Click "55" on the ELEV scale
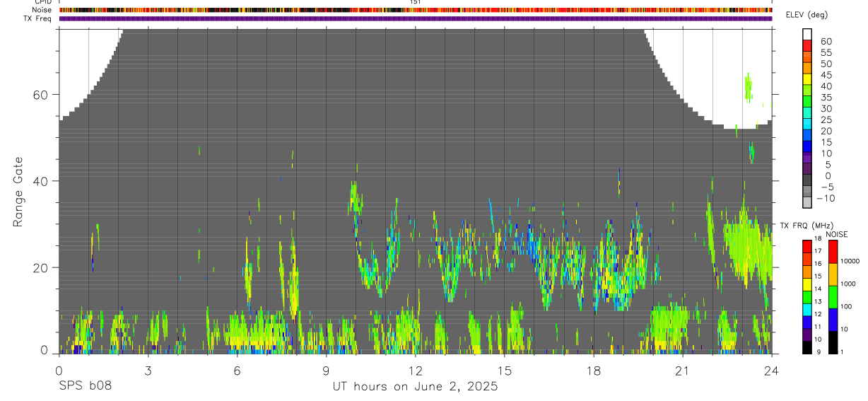The height and width of the screenshot is (401, 868). coord(826,53)
